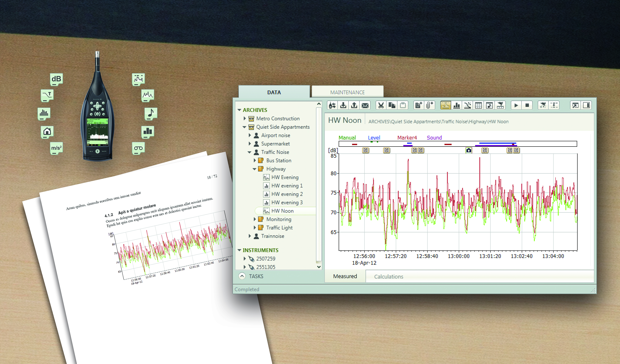
Task: Toggle the flag marker table view
Action: (x=500, y=106)
